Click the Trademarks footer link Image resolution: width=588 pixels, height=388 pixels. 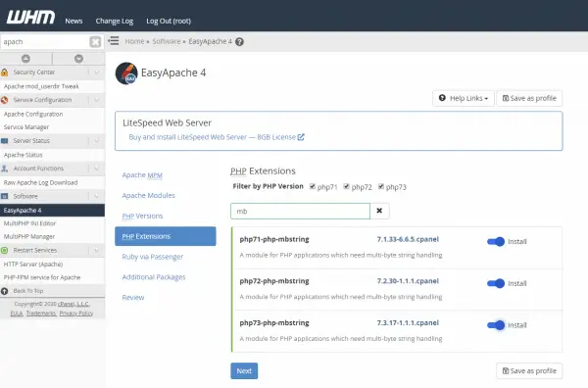[x=41, y=314]
